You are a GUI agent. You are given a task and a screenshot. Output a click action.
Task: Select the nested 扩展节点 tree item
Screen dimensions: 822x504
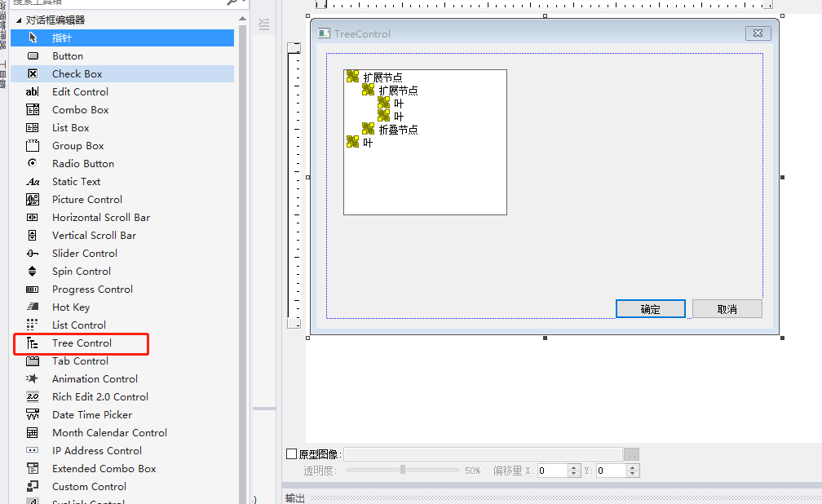coord(399,91)
